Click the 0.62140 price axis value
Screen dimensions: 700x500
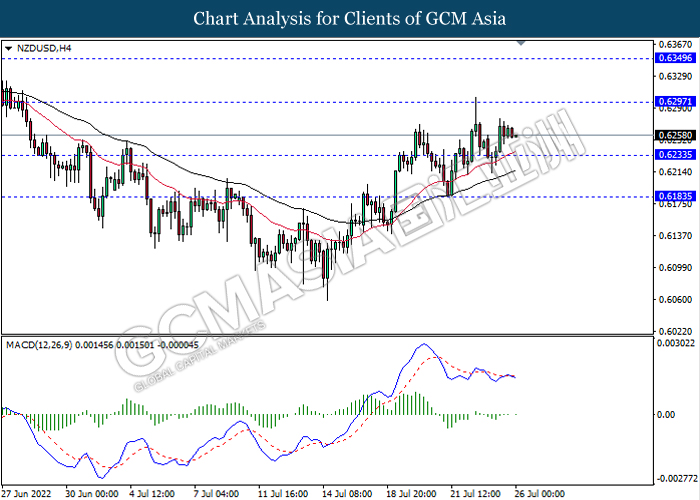pyautogui.click(x=675, y=172)
